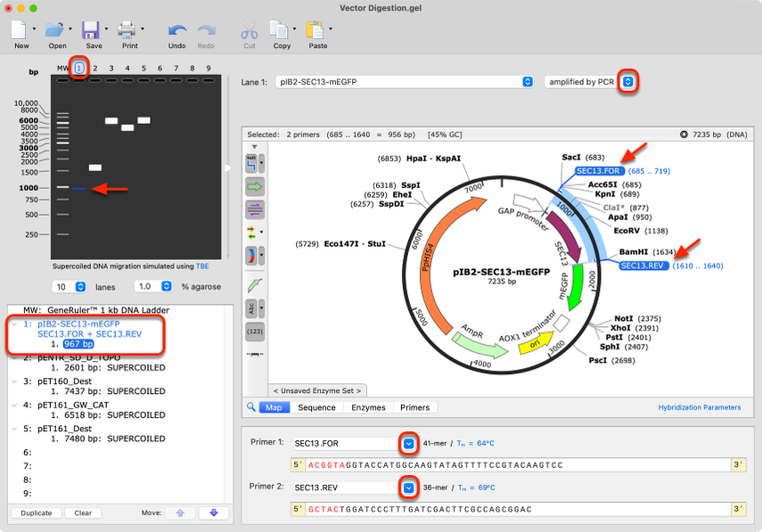Screen dimensions: 762x532
Task: Click the Primer 1 Tm 64°C link
Action: (x=476, y=443)
